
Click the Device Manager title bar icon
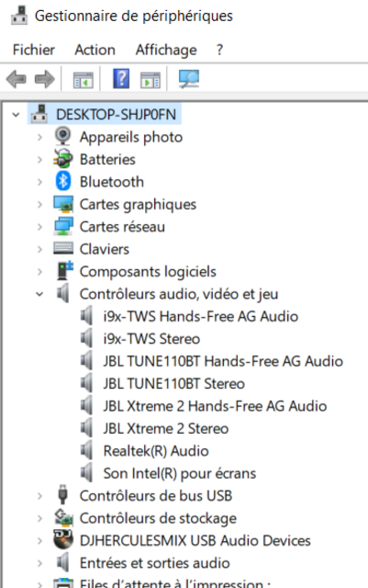point(19,16)
